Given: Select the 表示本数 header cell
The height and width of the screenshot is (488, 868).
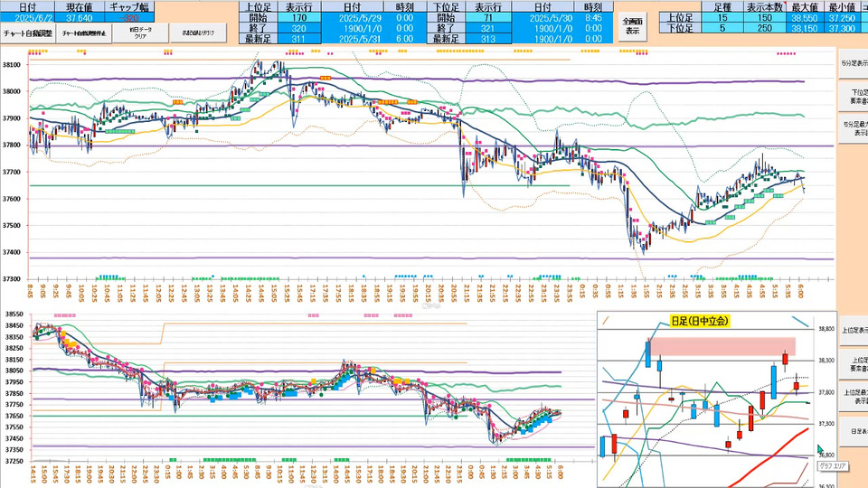Looking at the screenshot, I should (x=765, y=7).
